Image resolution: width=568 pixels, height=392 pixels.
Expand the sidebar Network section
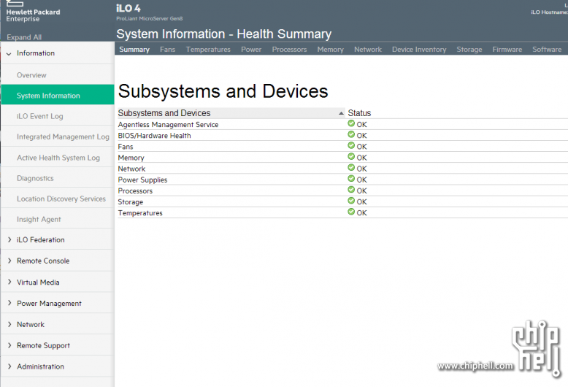pyautogui.click(x=9, y=325)
